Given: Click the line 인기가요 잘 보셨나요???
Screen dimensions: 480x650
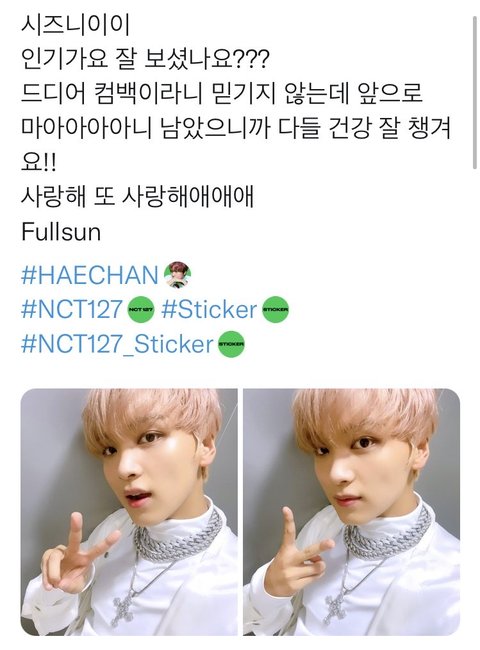Looking at the screenshot, I should (145, 59).
